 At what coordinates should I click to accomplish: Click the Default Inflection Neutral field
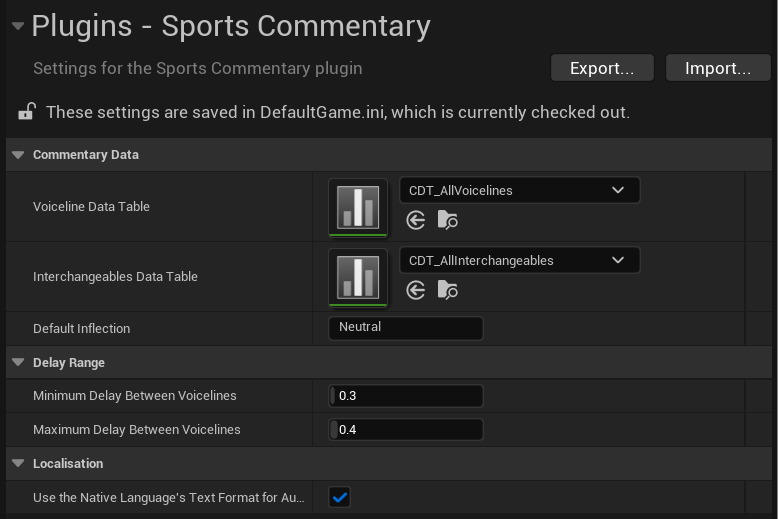click(405, 328)
